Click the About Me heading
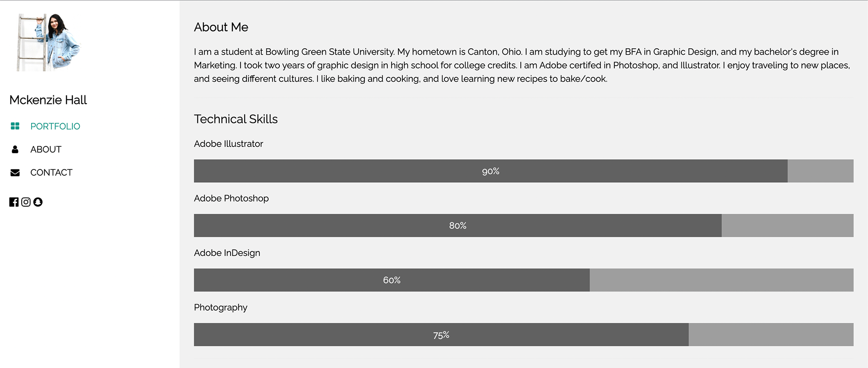Image resolution: width=868 pixels, height=368 pixels. (221, 27)
